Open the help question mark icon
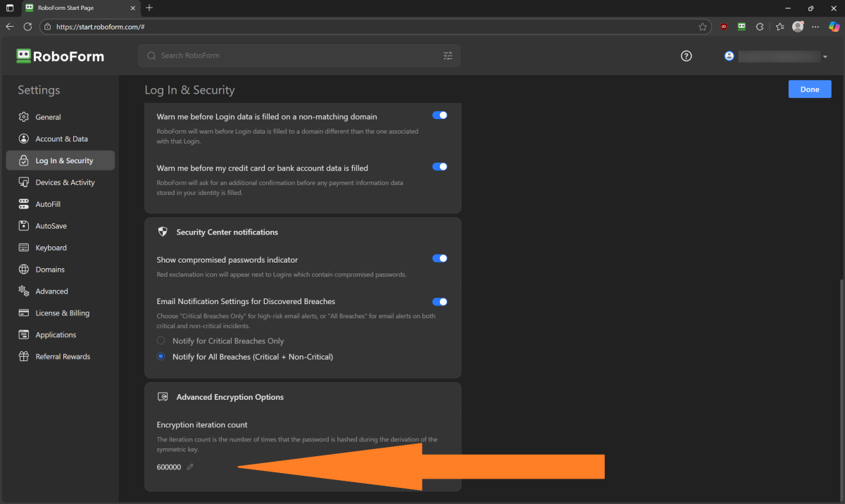Viewport: 845px width, 504px height. 687,56
